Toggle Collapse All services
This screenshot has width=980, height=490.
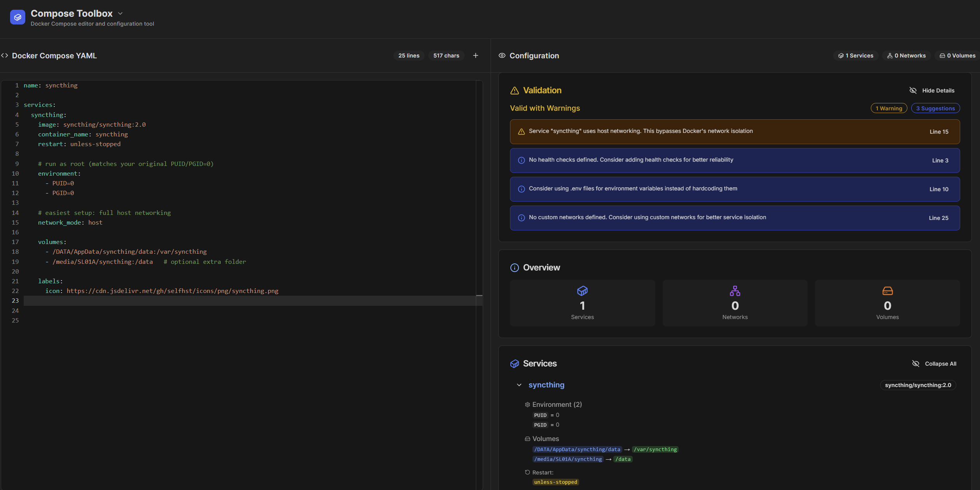tap(934, 364)
